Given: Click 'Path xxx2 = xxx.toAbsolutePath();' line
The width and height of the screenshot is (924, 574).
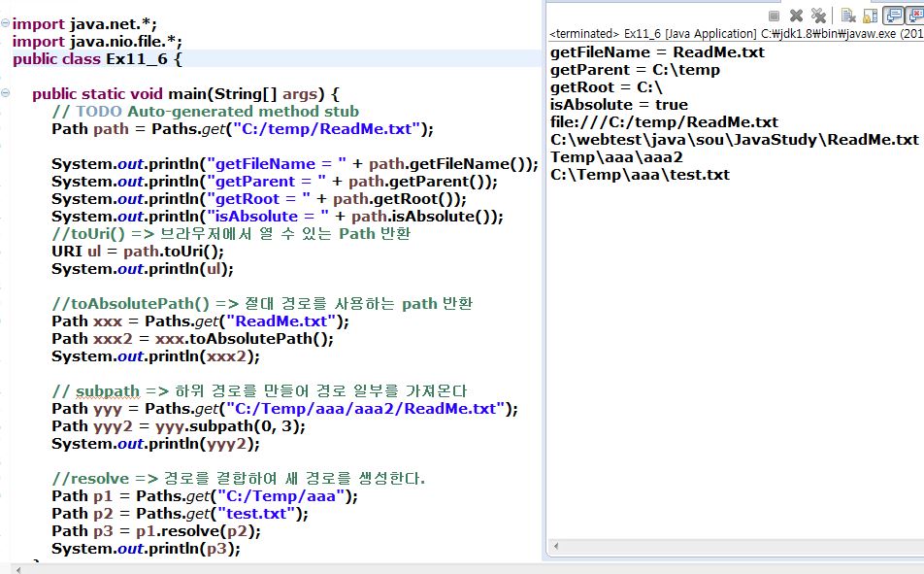Looking at the screenshot, I should pos(193,339).
